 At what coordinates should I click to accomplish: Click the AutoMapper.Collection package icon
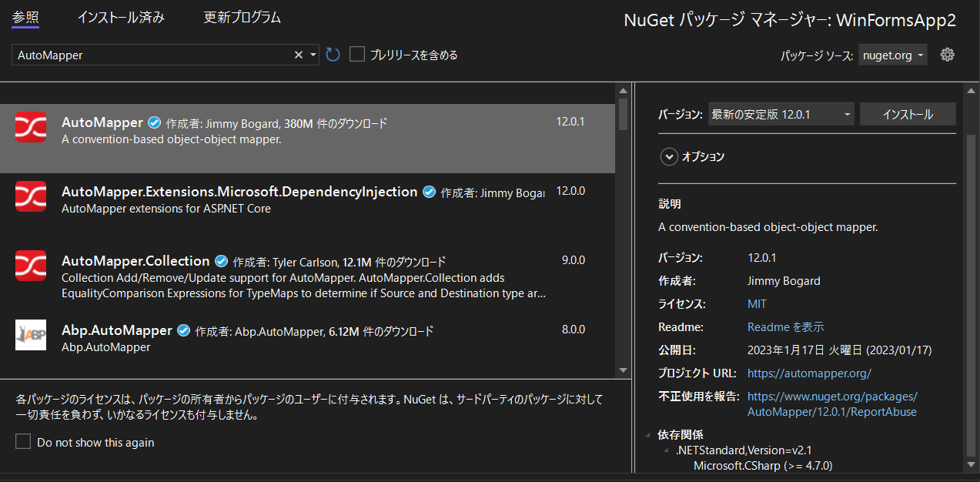[x=31, y=266]
